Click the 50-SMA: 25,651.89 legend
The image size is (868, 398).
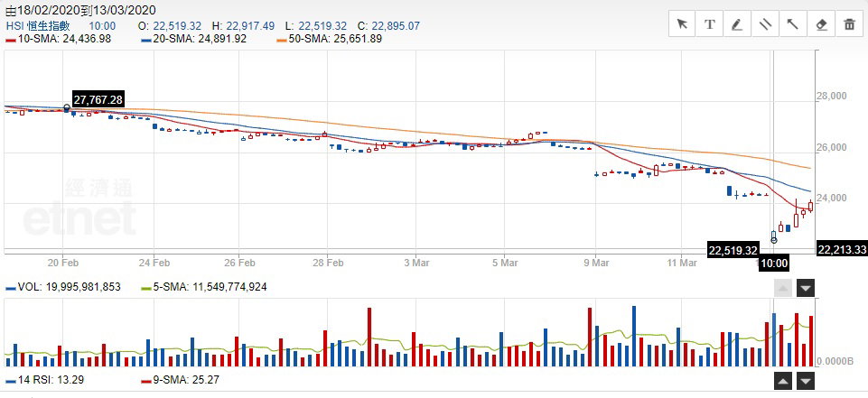[329, 39]
